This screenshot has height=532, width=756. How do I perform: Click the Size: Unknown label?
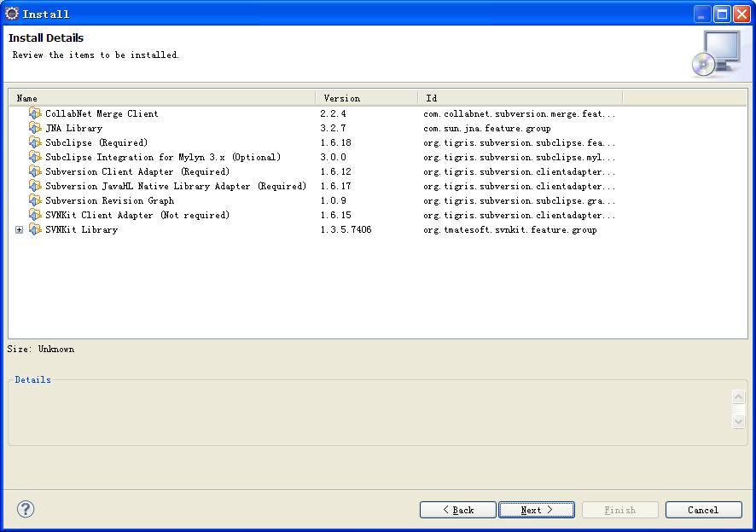pos(40,349)
